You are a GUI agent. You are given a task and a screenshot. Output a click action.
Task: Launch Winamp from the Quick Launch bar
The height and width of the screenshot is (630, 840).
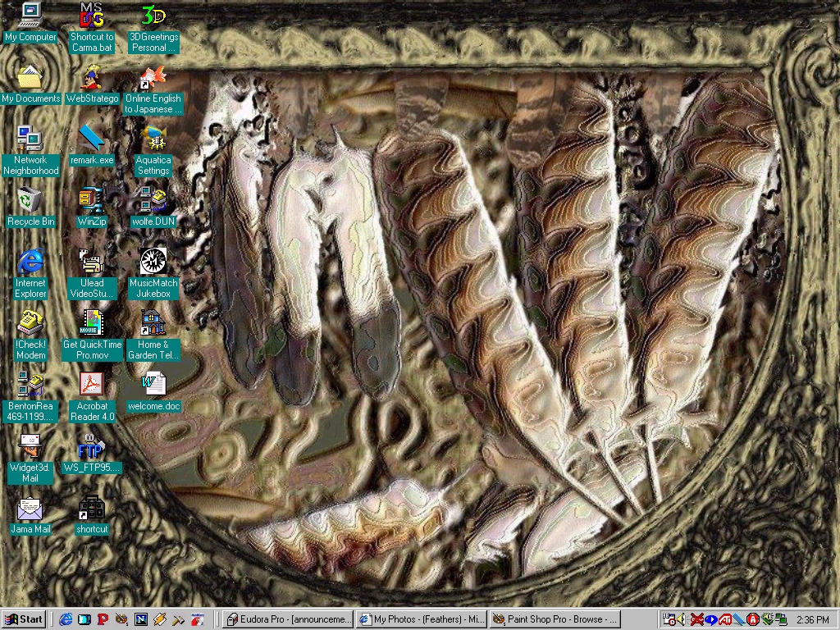click(160, 619)
